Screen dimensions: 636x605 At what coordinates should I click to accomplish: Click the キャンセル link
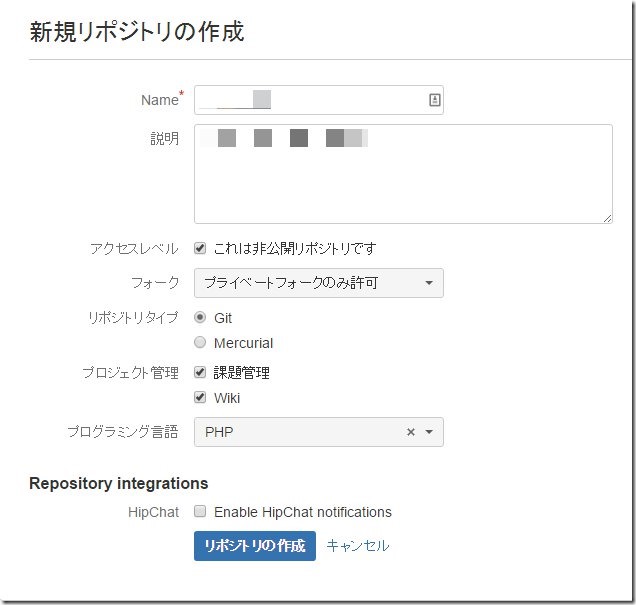coord(358,546)
